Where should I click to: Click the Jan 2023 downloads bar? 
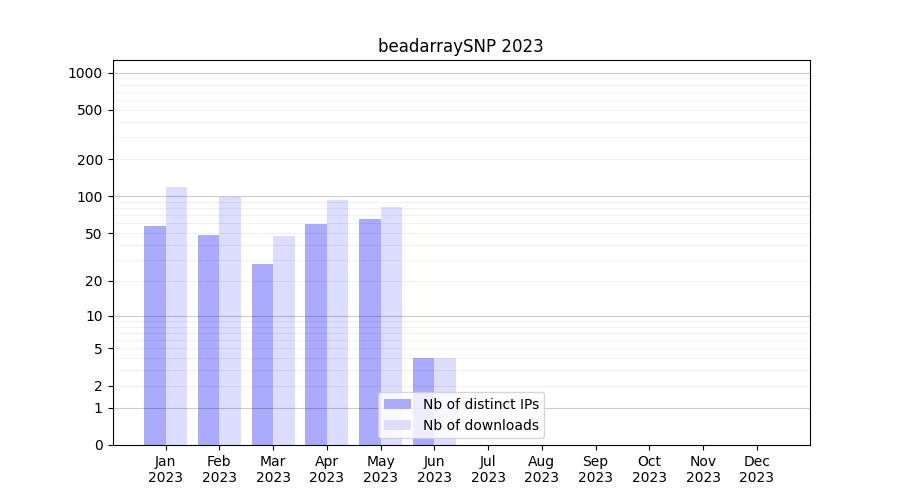click(x=176, y=315)
